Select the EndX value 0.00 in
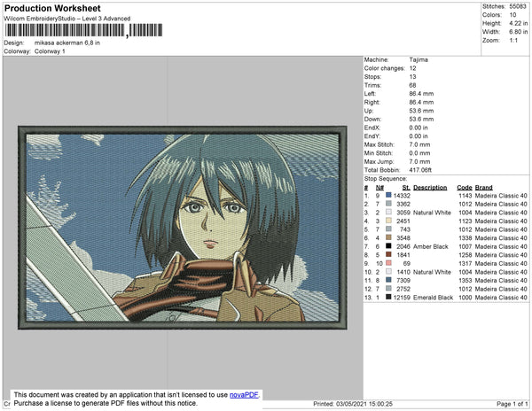Image resolution: width=532 pixels, height=411 pixels. click(x=419, y=128)
